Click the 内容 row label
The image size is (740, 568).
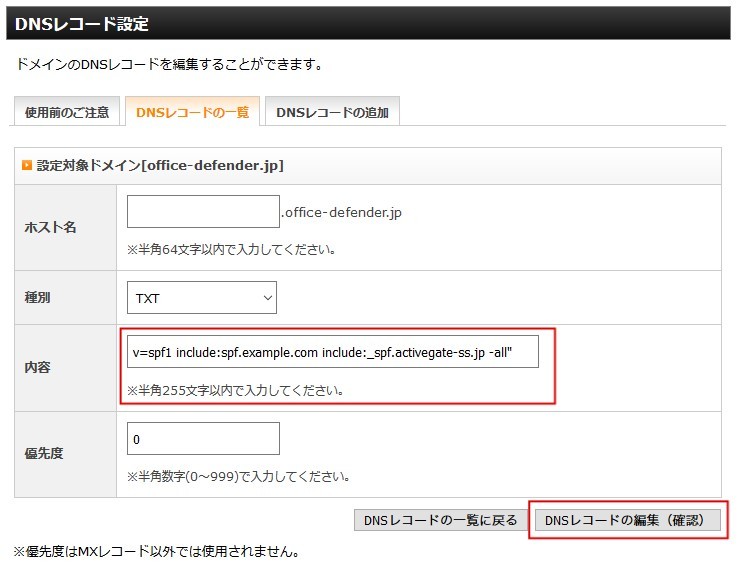click(x=37, y=368)
